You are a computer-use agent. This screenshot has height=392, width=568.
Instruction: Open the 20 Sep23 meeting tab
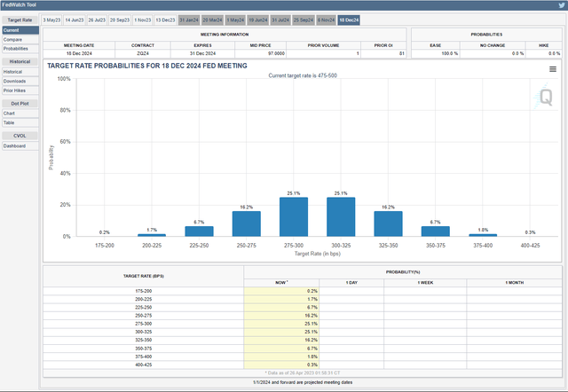pos(120,20)
